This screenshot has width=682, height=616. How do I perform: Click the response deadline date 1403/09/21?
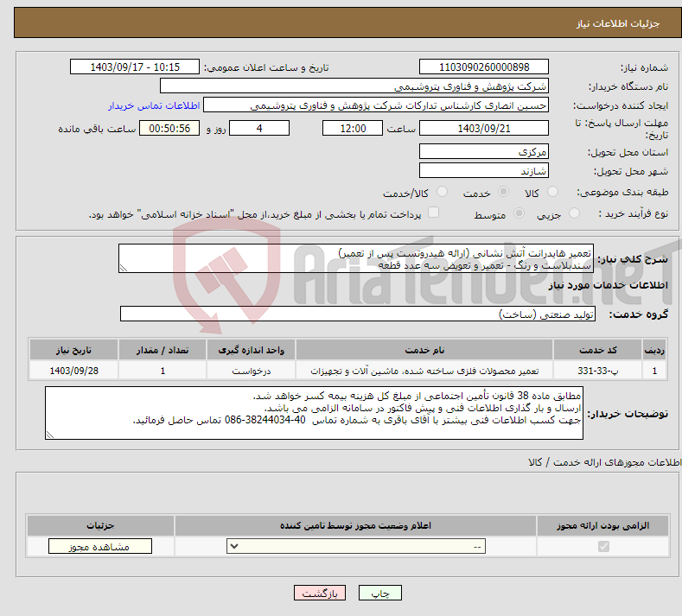click(484, 128)
